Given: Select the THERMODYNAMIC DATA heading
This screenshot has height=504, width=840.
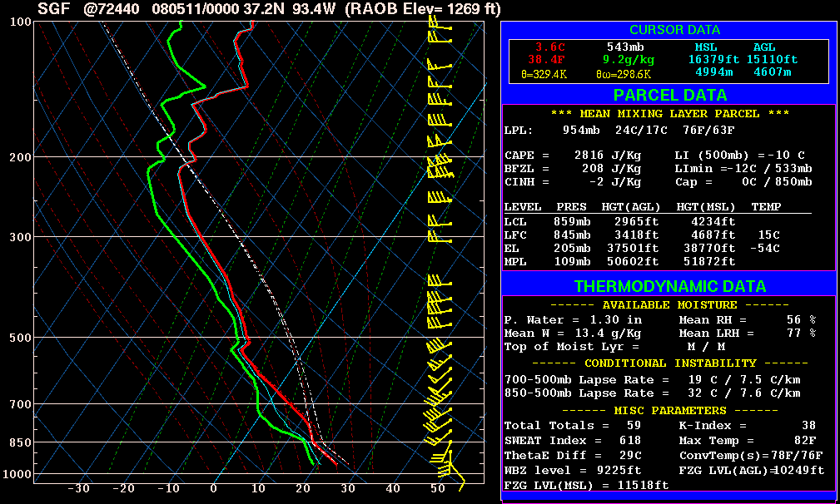Looking at the screenshot, I should pos(669,286).
